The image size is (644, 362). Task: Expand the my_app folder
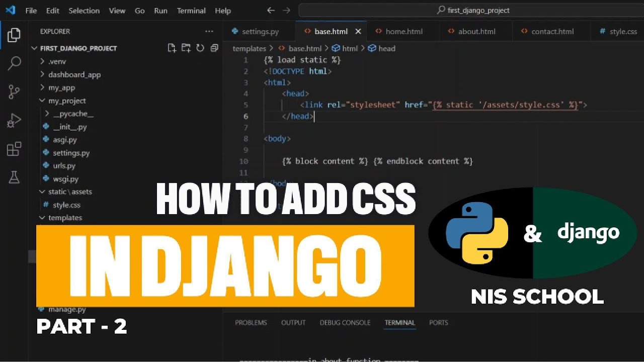click(61, 87)
